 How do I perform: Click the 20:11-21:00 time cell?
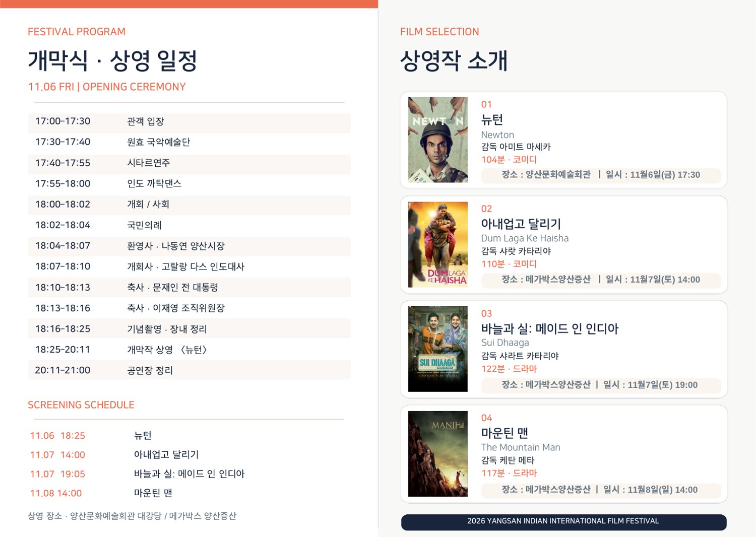[62, 370]
